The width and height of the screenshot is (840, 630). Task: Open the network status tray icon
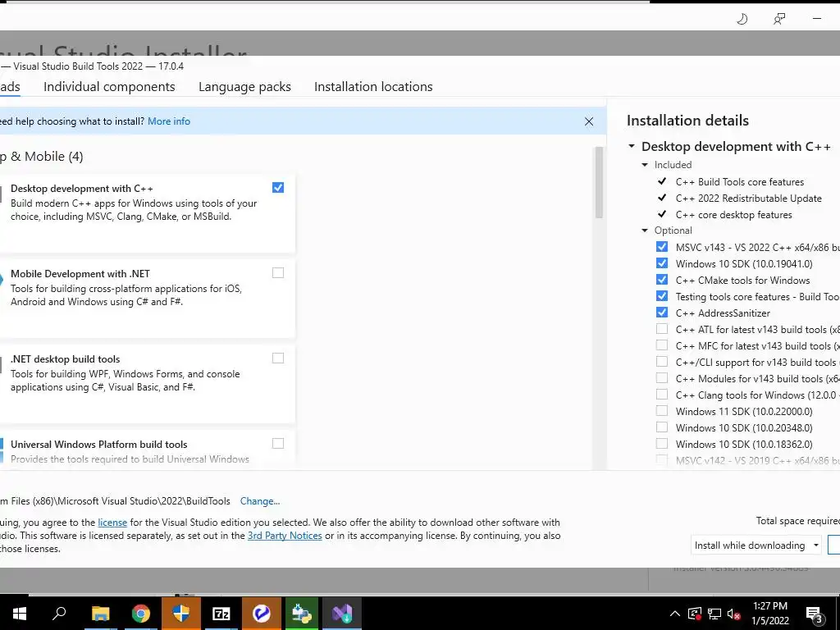point(714,614)
